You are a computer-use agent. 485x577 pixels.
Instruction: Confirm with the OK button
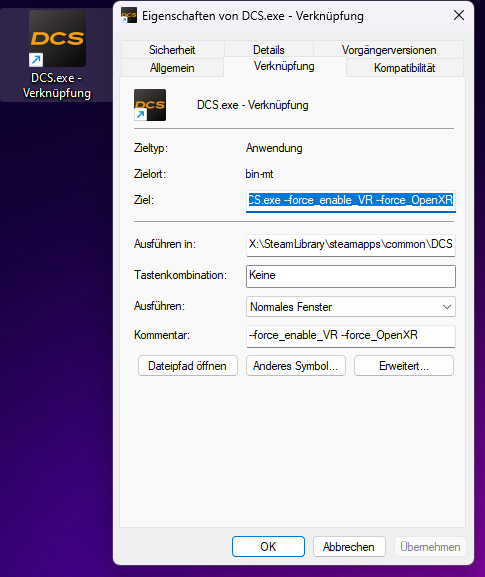pyautogui.click(x=268, y=546)
